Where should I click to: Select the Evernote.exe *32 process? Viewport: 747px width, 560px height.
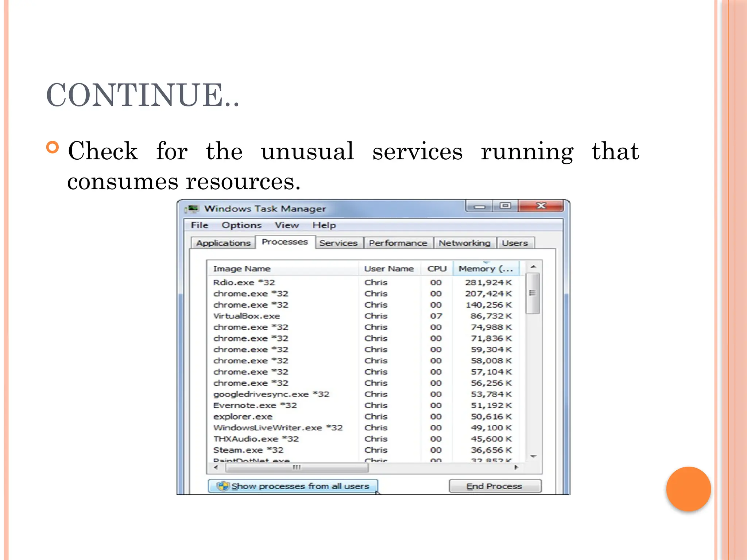pos(367,405)
